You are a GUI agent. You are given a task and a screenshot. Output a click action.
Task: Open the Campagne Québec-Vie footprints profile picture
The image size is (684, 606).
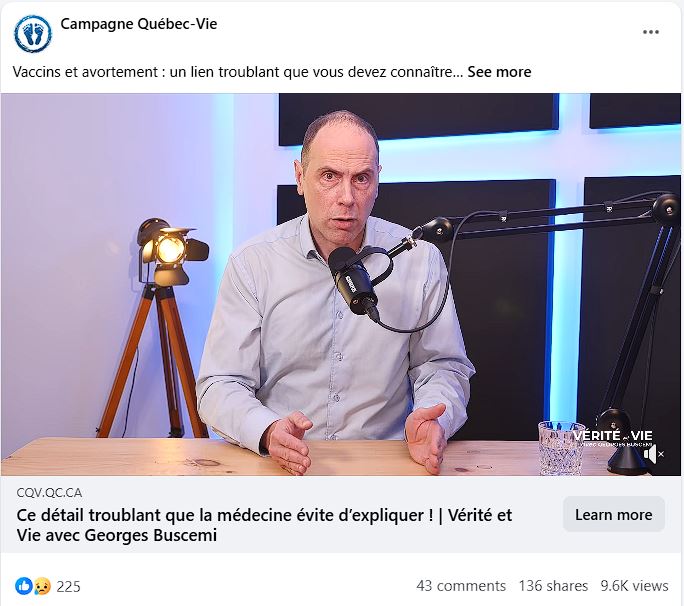coord(33,34)
